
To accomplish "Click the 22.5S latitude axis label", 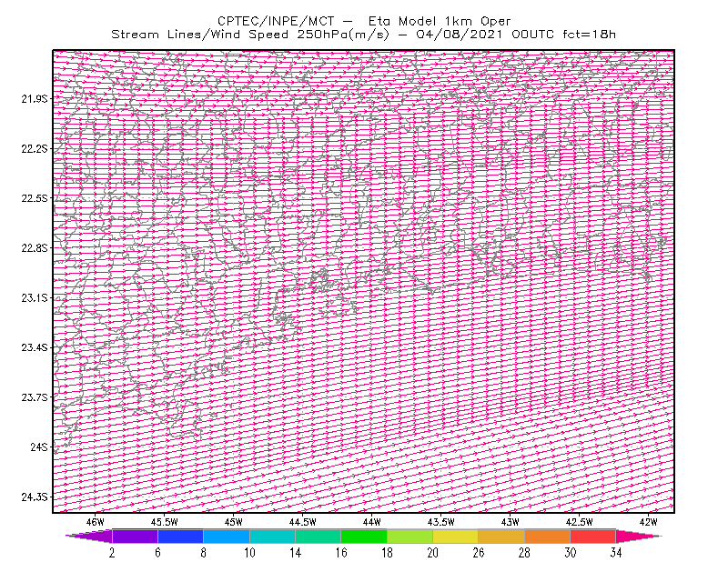I will 35,198.
